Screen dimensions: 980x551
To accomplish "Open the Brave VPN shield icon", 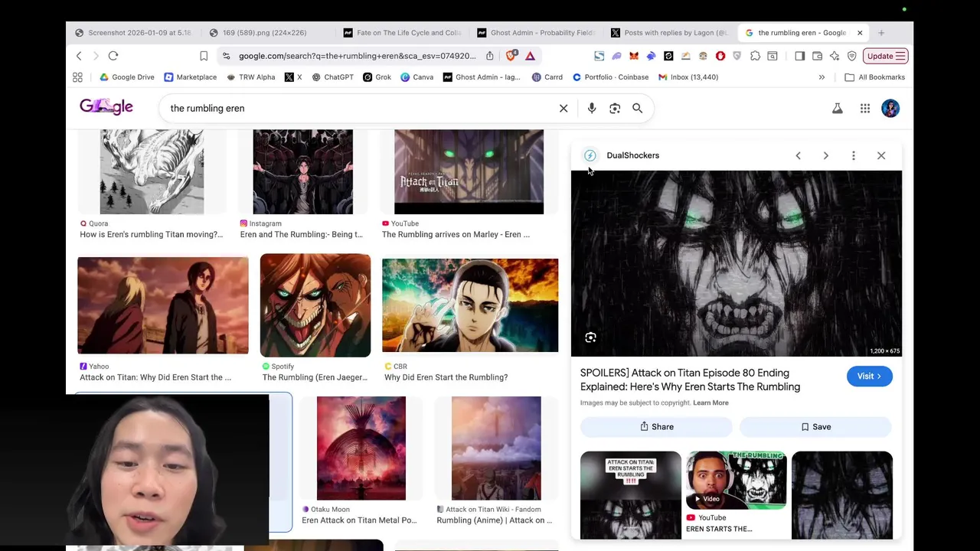I will [x=851, y=56].
